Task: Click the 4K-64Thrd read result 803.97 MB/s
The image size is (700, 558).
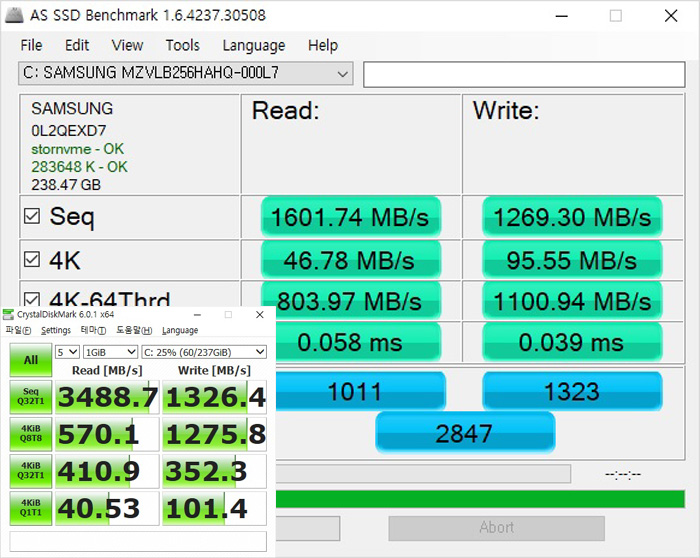Action: (x=351, y=300)
